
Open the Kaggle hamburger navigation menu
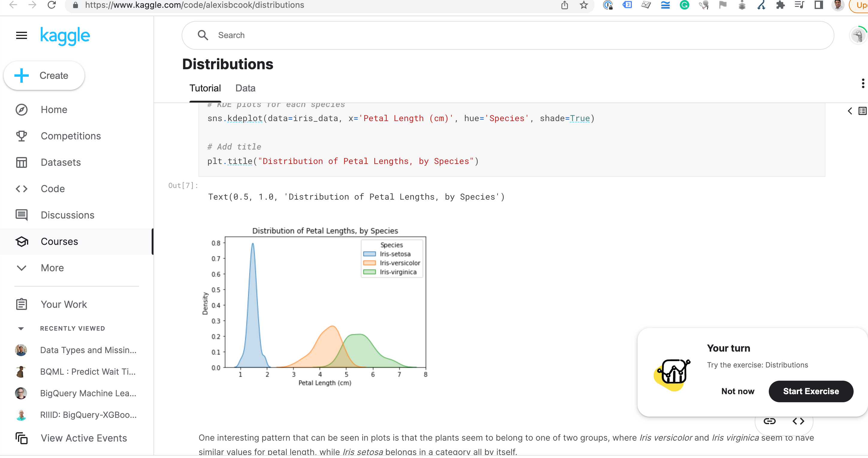[21, 35]
